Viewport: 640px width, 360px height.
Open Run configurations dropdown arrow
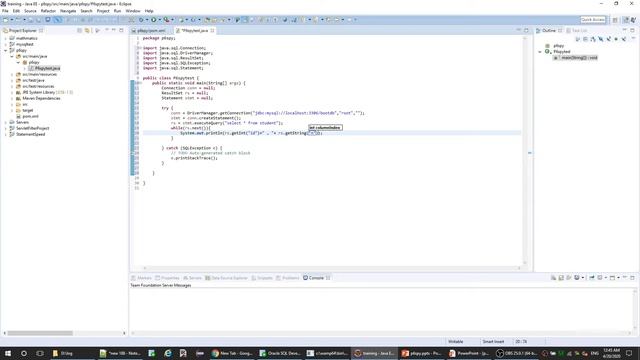pos(159,20)
